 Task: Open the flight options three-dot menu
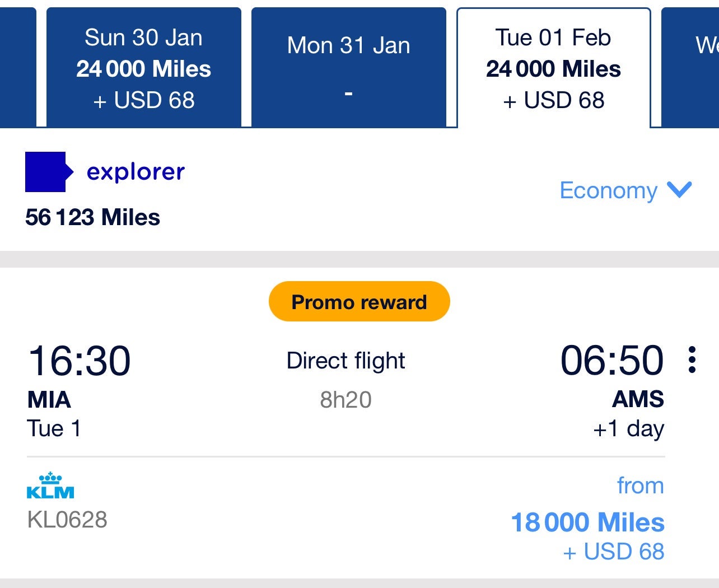[x=693, y=360]
